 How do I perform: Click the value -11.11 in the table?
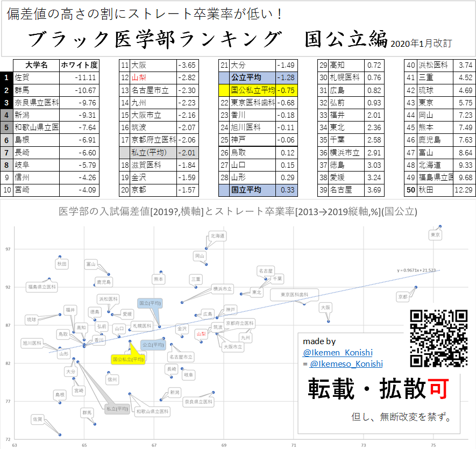point(79,78)
